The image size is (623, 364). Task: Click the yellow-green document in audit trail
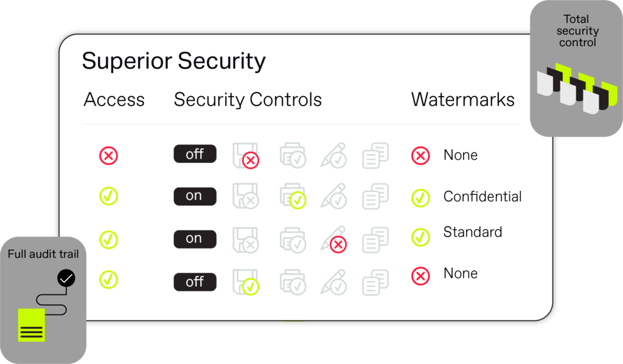(32, 325)
